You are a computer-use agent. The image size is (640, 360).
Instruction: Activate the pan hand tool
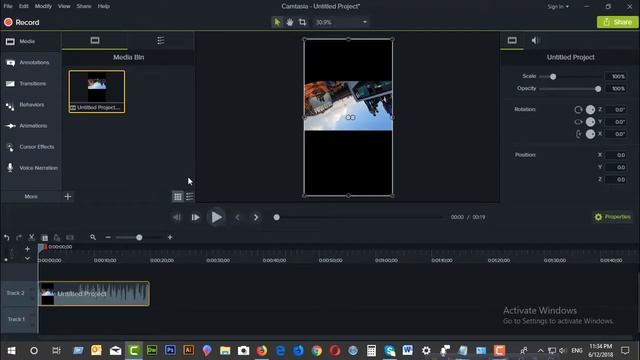(x=290, y=22)
